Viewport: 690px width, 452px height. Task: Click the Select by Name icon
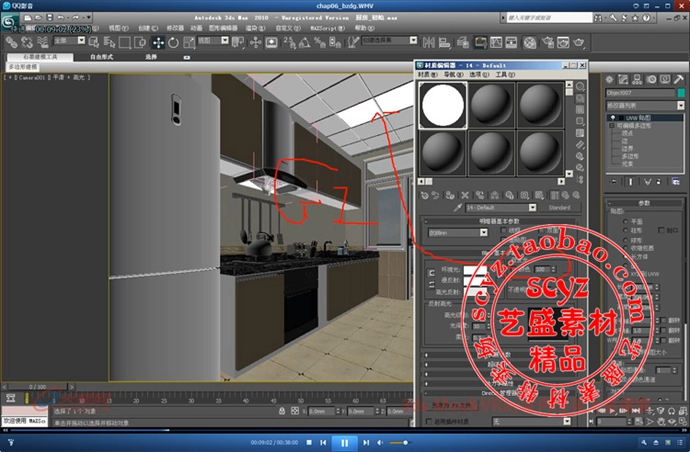[x=109, y=42]
